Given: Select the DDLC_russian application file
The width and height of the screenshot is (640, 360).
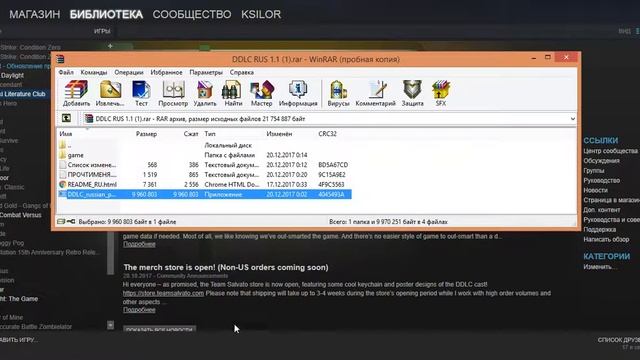Looking at the screenshot, I should pos(204,194).
